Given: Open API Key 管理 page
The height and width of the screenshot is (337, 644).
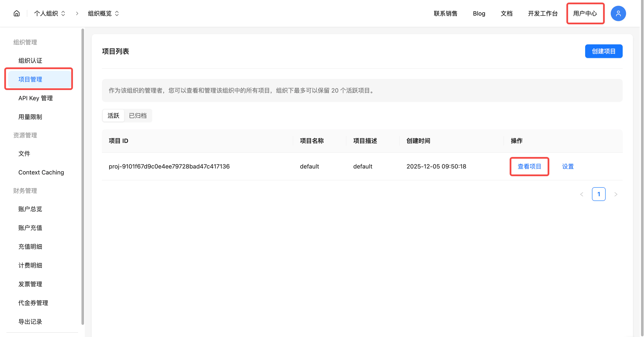Looking at the screenshot, I should pos(35,98).
